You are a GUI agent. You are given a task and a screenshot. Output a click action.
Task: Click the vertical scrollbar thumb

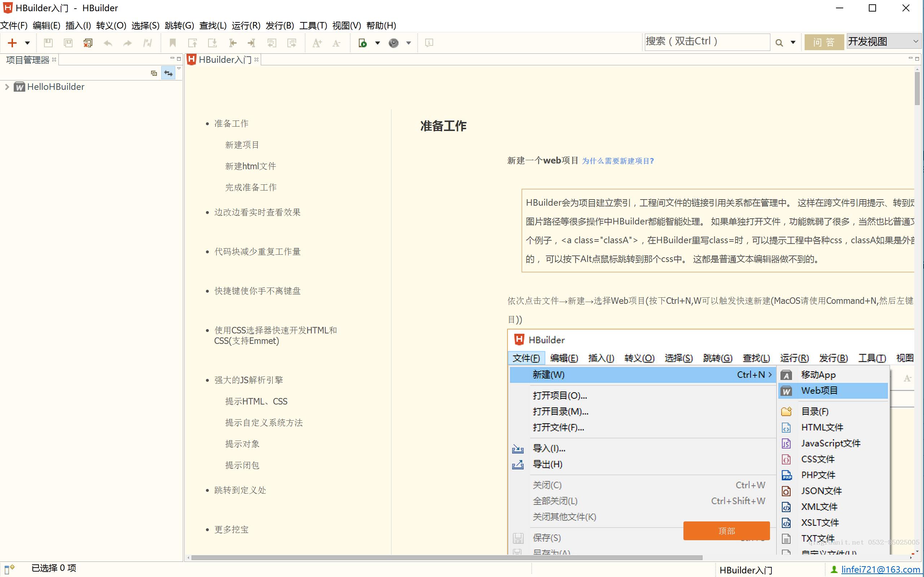tap(917, 88)
